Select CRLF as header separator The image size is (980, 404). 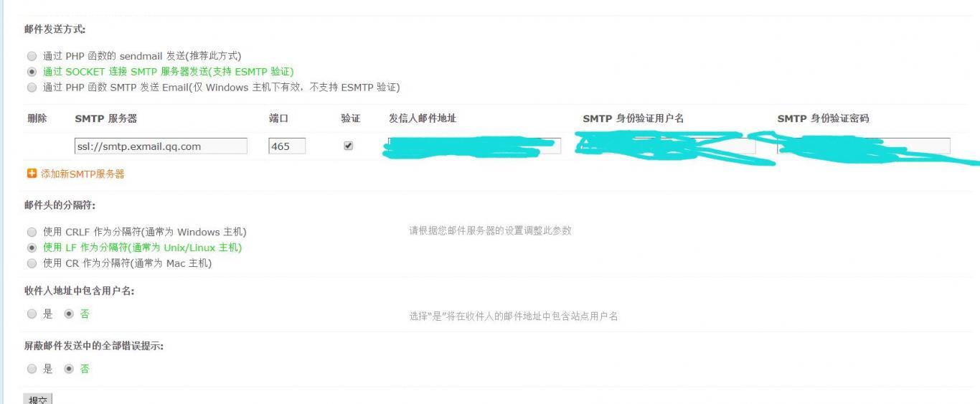pos(31,232)
